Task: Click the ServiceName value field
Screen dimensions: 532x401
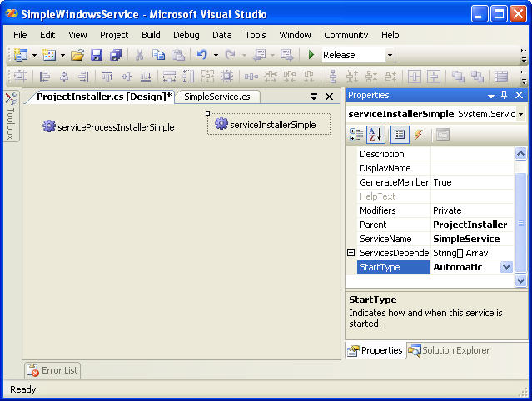Action: click(x=472, y=239)
